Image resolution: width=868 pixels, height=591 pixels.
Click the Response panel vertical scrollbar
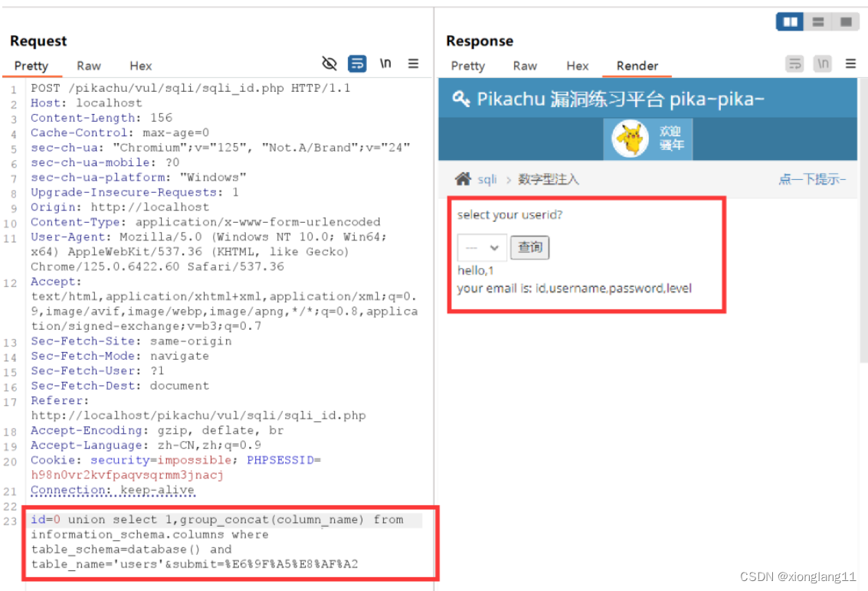[x=863, y=220]
